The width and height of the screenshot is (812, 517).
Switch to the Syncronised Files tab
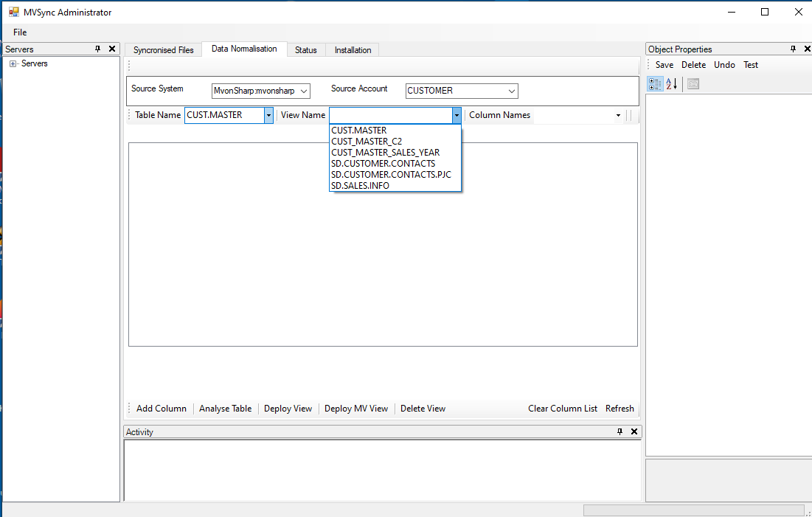click(x=164, y=49)
